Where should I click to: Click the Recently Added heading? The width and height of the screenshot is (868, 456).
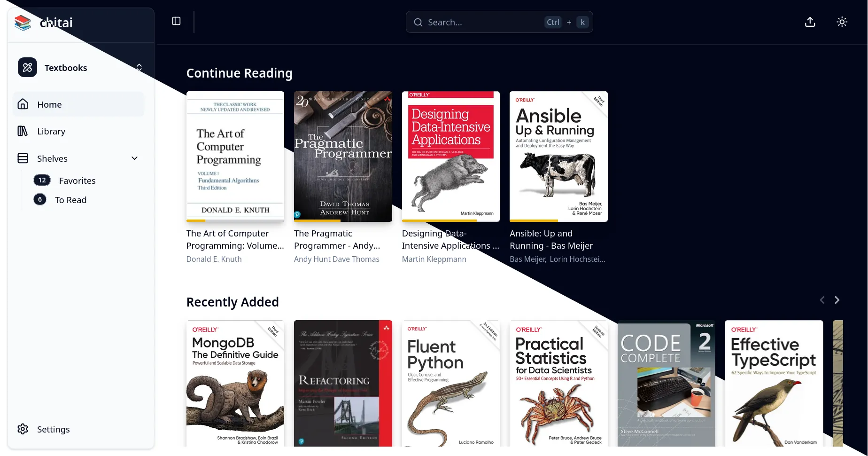point(232,302)
